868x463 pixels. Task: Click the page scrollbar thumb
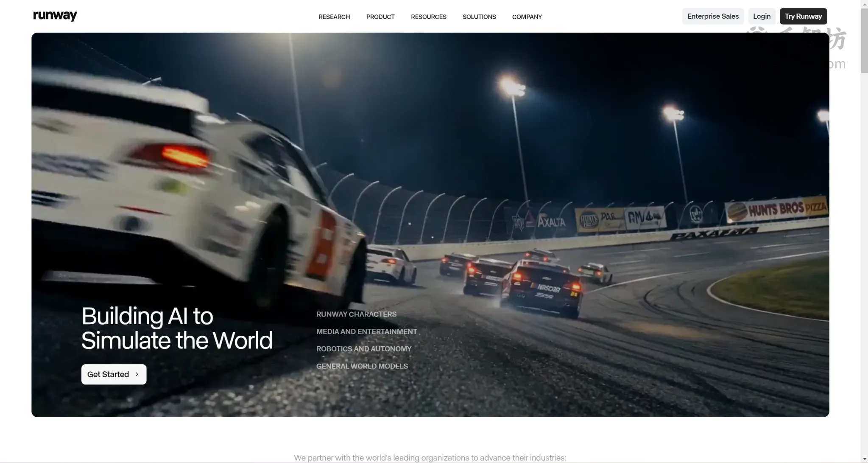click(864, 40)
